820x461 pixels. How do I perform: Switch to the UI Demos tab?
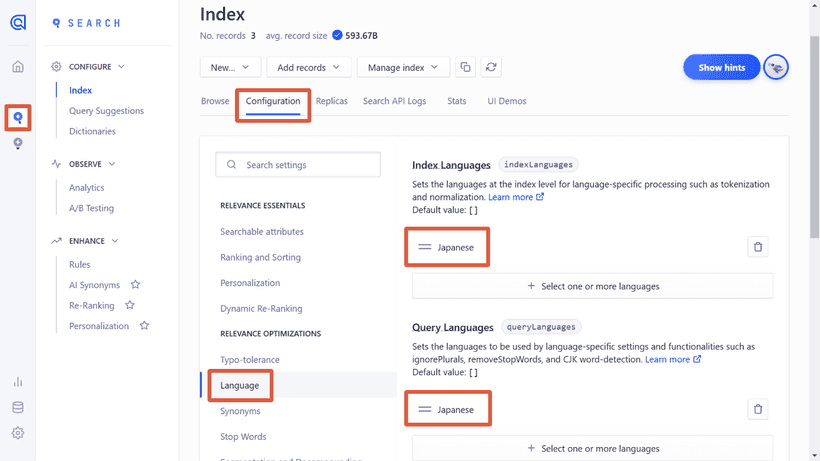coord(507,101)
